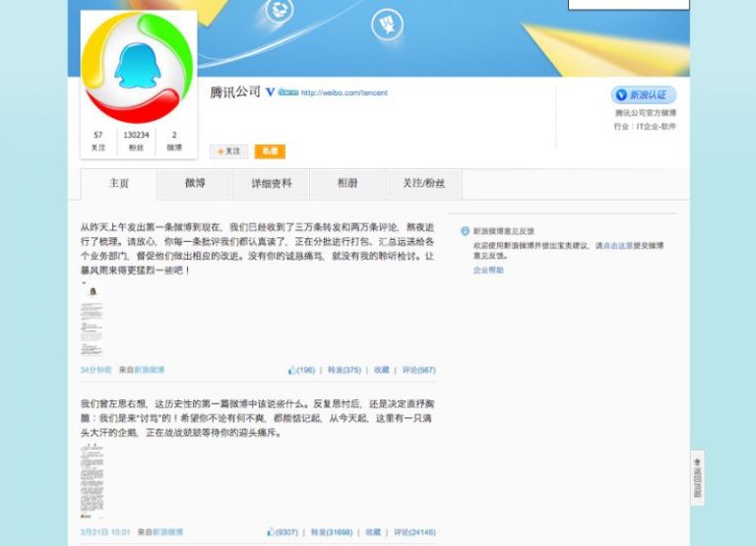Like the post with thumbs-up (196)
Screen dimensions: 756x546
tap(301, 370)
